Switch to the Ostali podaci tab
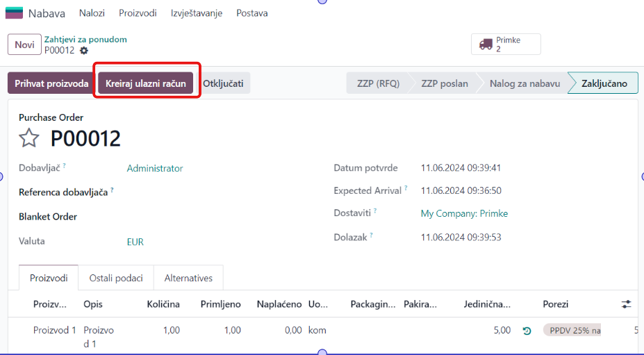 pos(116,278)
